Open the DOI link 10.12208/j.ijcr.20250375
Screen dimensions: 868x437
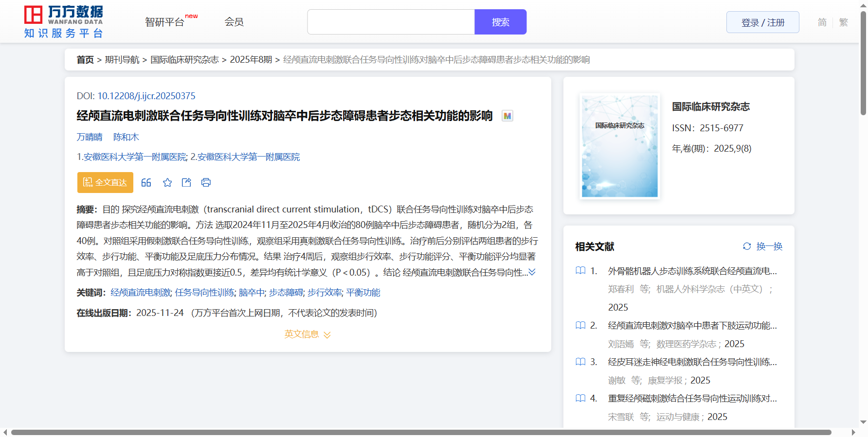(146, 96)
